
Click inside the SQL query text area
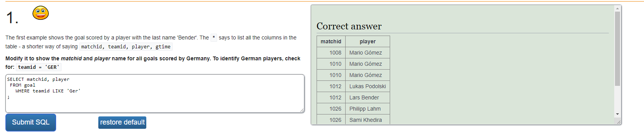pyautogui.click(x=155, y=94)
